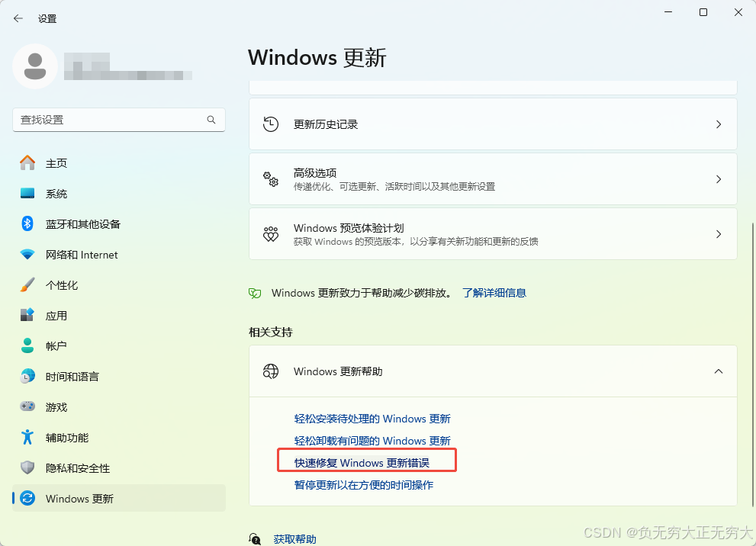The image size is (756, 546).
Task: Select Windows 更新 in the sidebar
Action: (118, 498)
